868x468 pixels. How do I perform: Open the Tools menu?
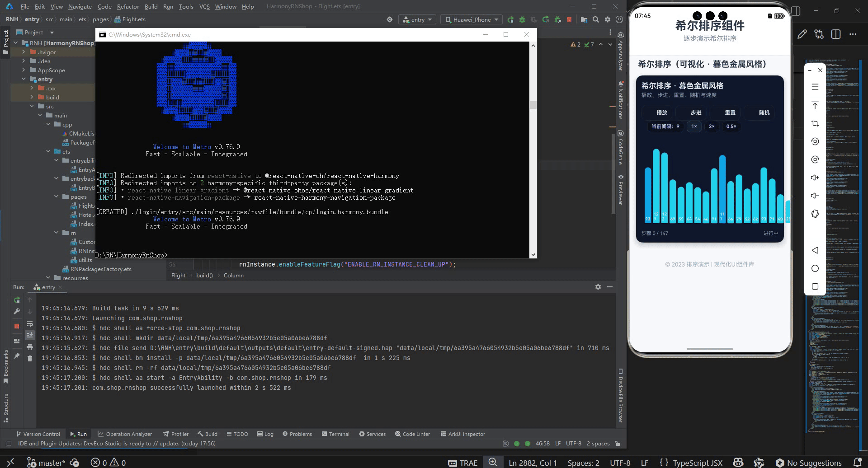click(186, 6)
